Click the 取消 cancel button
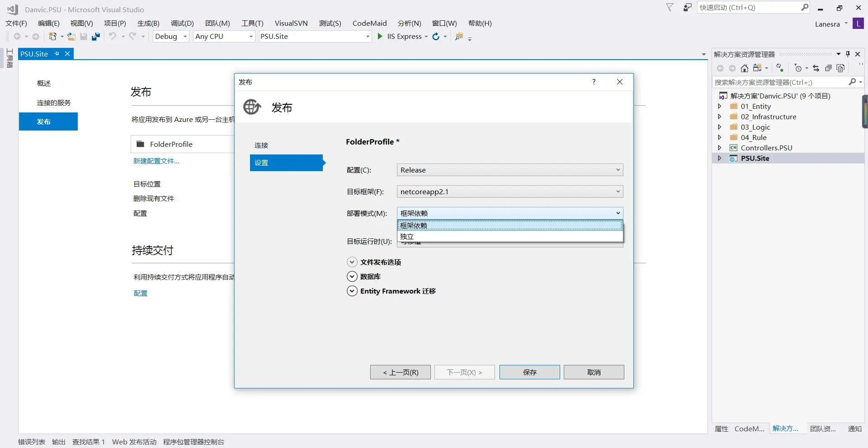868x448 pixels. click(594, 372)
